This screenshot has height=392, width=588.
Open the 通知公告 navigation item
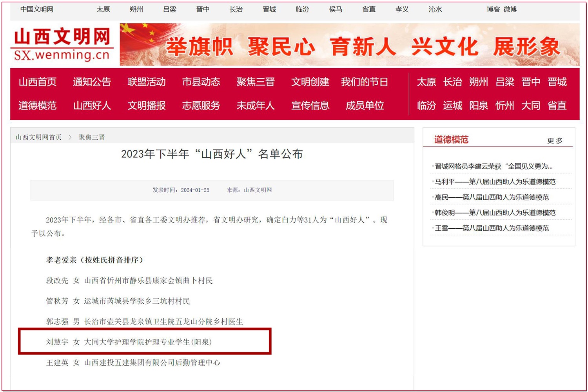92,82
